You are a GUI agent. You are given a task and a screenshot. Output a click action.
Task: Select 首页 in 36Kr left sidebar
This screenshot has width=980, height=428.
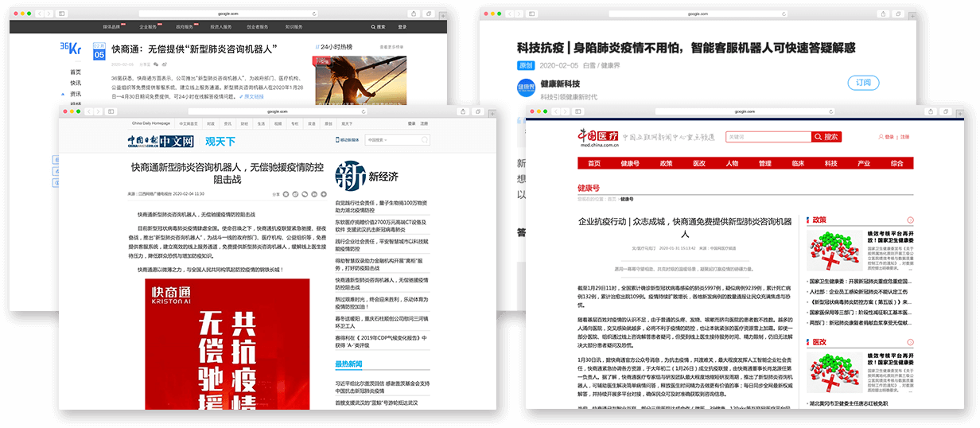(75, 72)
